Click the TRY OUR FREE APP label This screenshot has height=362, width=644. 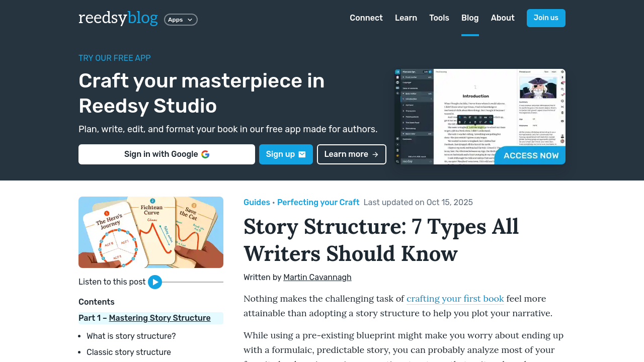click(x=115, y=58)
